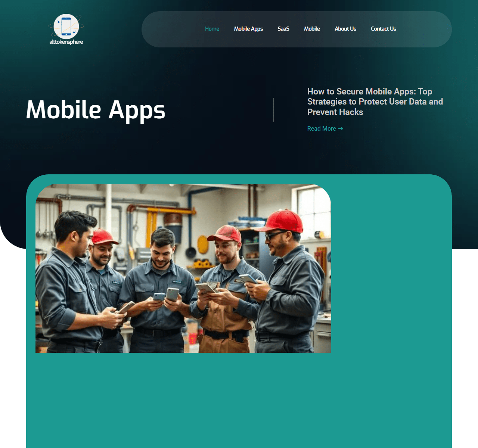
Task: Click the alttokensphere phone logo icon
Action: pos(66,26)
